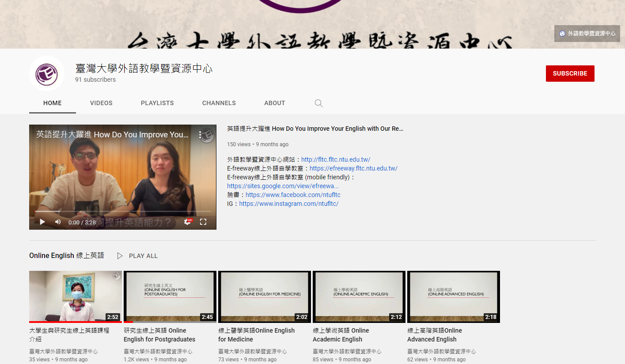Play the featured video with play button
Screen dimensions: 625x364
42,222
